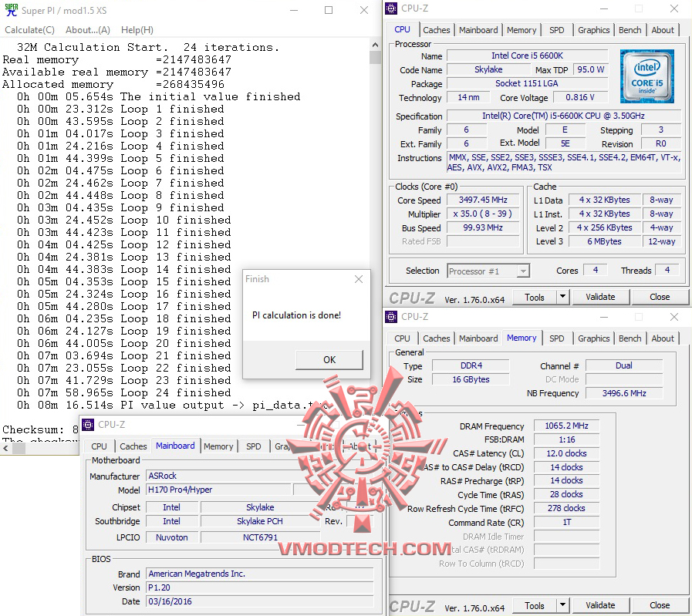The width and height of the screenshot is (692, 616).
Task: Click Validate button in Memory CPU-Z window
Action: coord(600,605)
